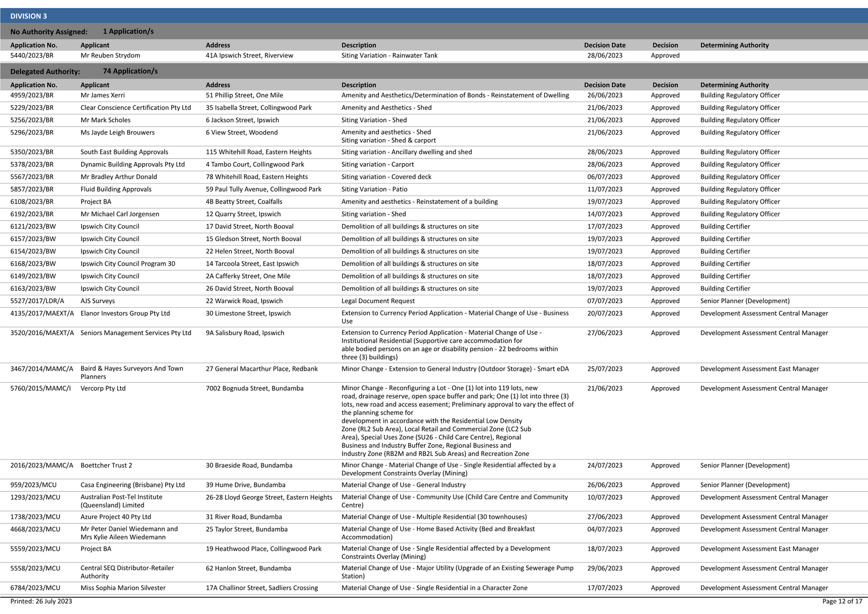Click the 'Page 12 of 17' footer

842,601
